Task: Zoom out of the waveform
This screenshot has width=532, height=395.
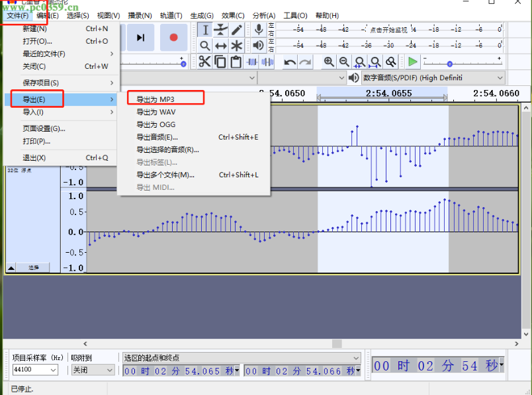Action: (344, 62)
